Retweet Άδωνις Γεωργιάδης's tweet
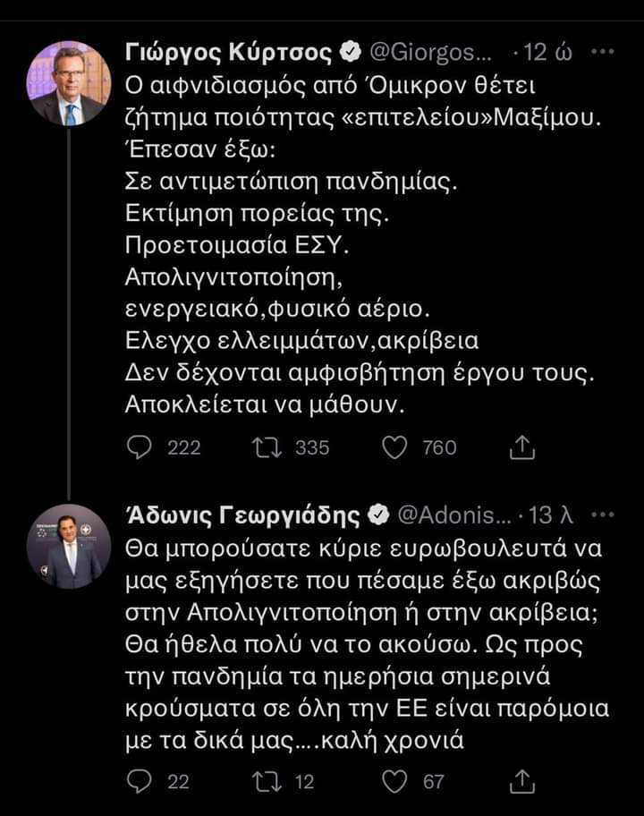The width and height of the screenshot is (644, 816). (265, 781)
